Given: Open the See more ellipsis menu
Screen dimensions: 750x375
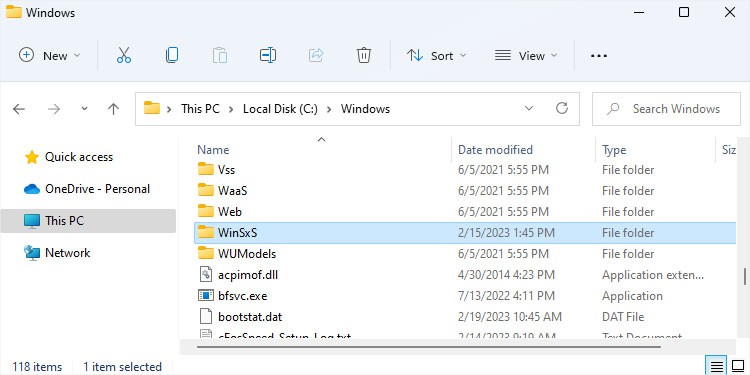Looking at the screenshot, I should click(598, 56).
